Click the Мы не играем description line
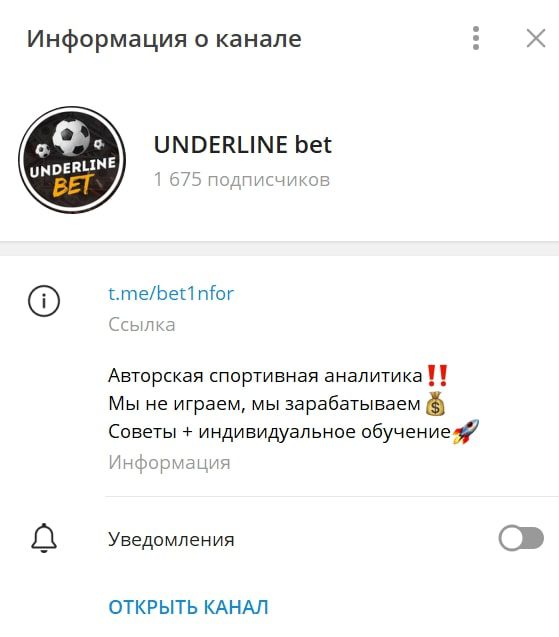Viewport: 559px width, 637px height. click(264, 404)
